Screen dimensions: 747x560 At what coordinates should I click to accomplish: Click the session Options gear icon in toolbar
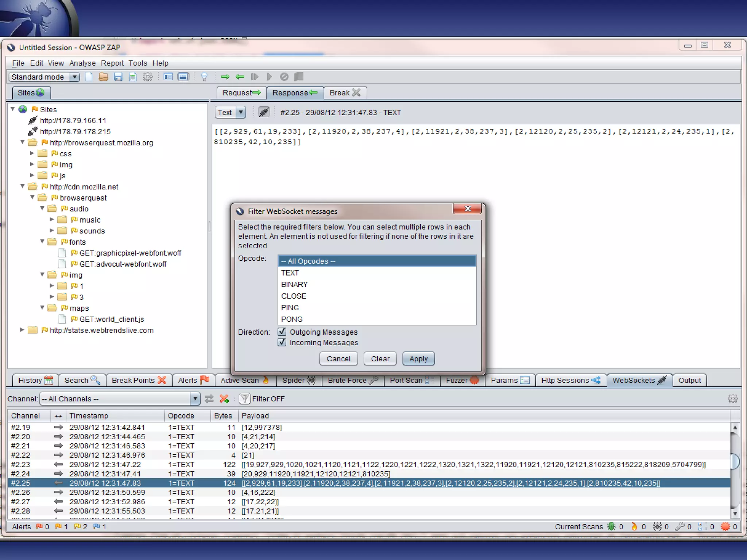coord(147,77)
